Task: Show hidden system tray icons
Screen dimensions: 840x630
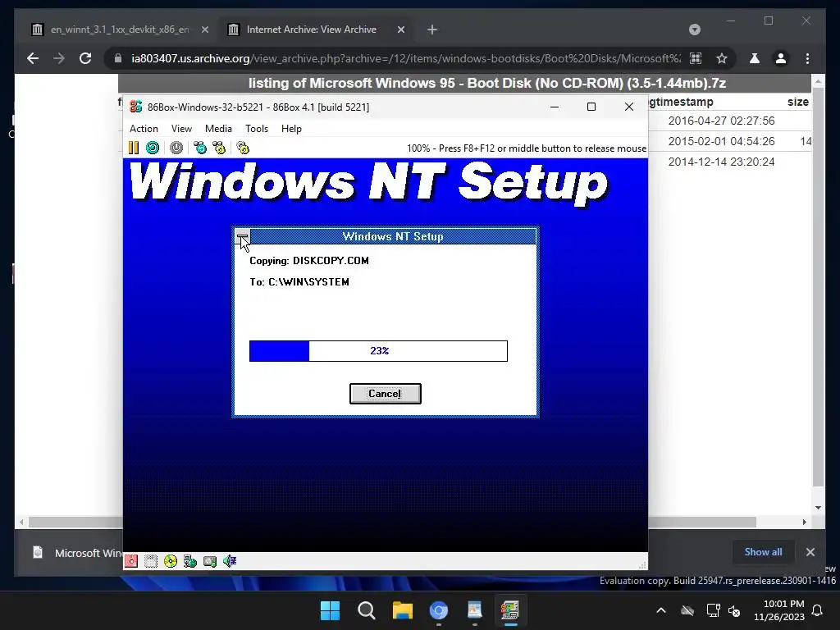Action: (661, 610)
